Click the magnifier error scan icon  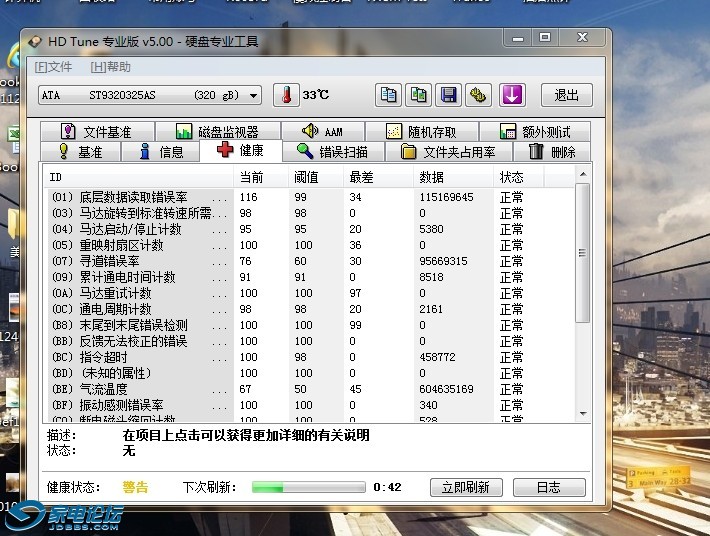(x=305, y=151)
